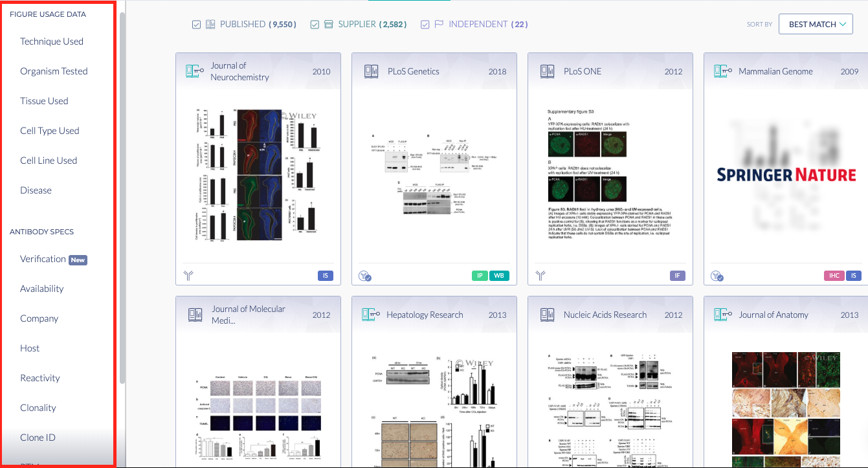Uncheck the Independent results checkbox
Image resolution: width=868 pixels, height=468 pixels.
(x=425, y=25)
